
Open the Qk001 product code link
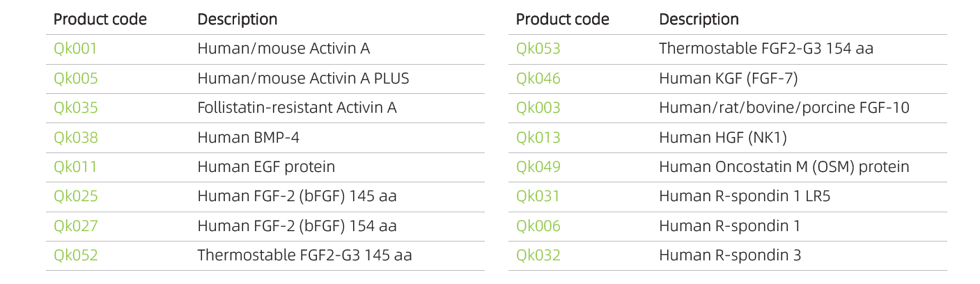[x=75, y=49]
